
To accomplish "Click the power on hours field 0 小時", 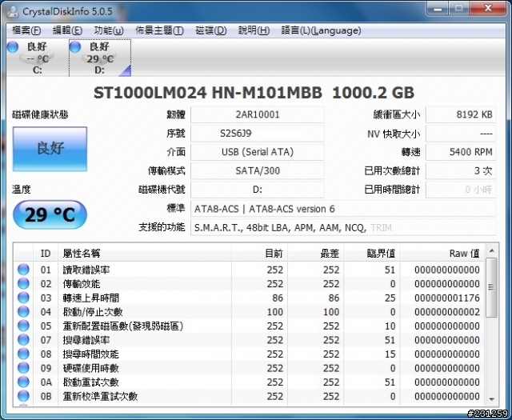I will (x=461, y=190).
